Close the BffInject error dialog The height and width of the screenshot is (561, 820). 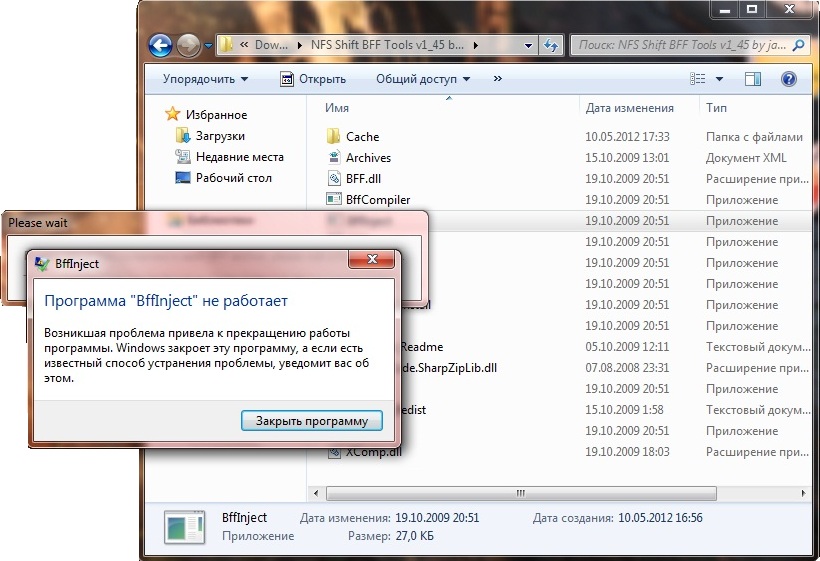[372, 259]
